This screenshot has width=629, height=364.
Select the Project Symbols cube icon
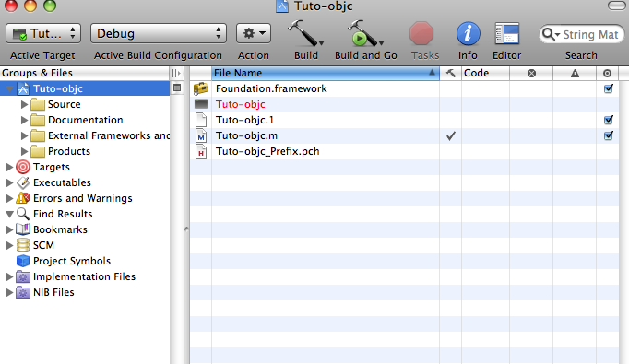(x=23, y=261)
